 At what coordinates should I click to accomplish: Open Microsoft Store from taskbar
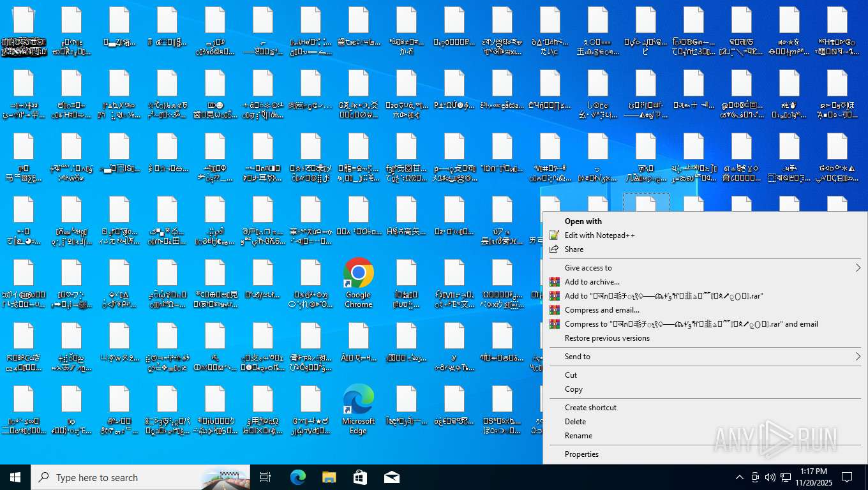pyautogui.click(x=360, y=477)
